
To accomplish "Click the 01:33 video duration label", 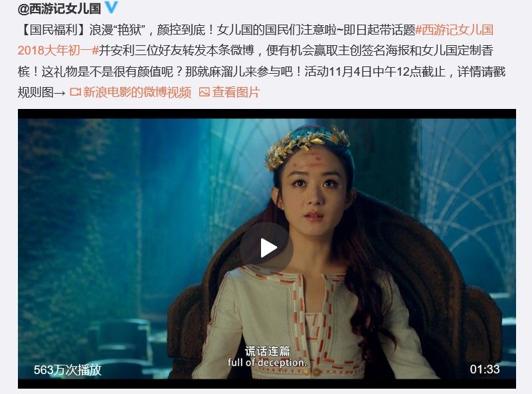I will [x=484, y=369].
